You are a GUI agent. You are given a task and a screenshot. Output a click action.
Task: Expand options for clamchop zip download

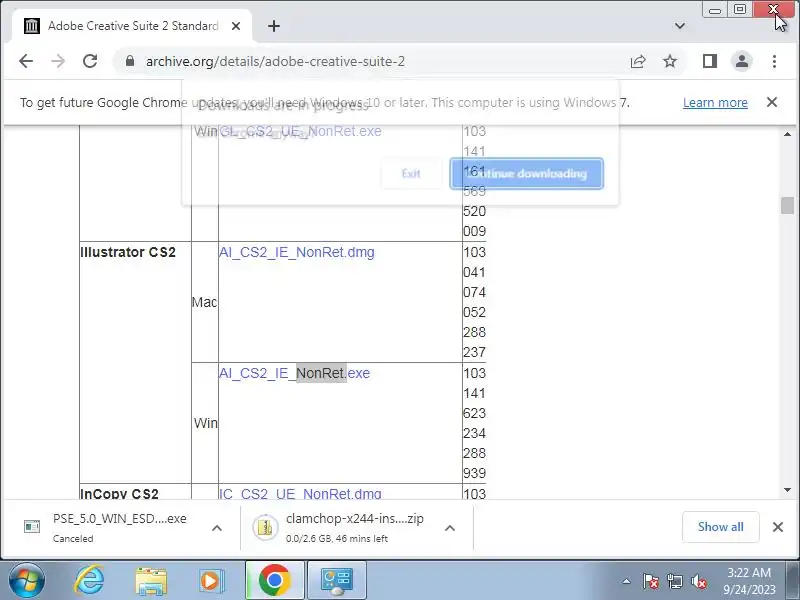pyautogui.click(x=449, y=528)
